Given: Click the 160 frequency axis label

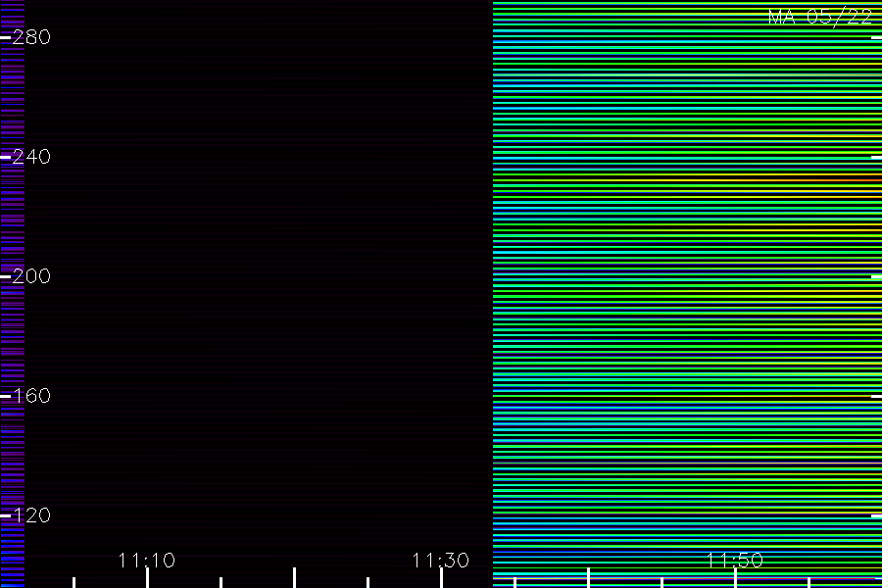Looking at the screenshot, I should pyautogui.click(x=31, y=396).
